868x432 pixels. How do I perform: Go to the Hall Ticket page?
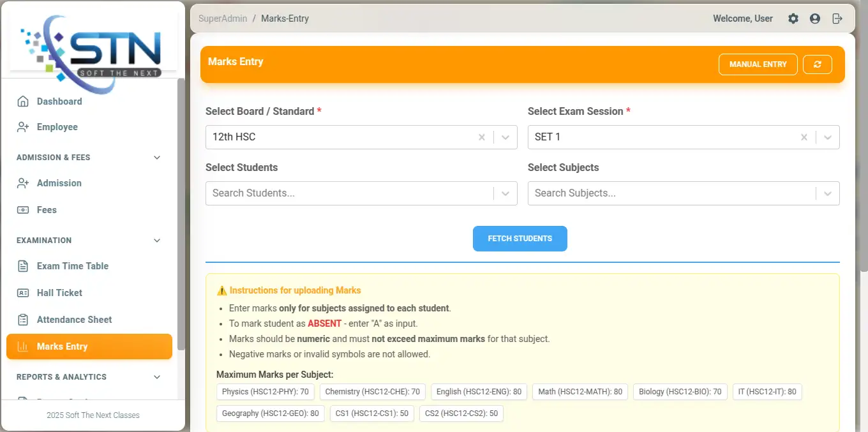point(59,293)
